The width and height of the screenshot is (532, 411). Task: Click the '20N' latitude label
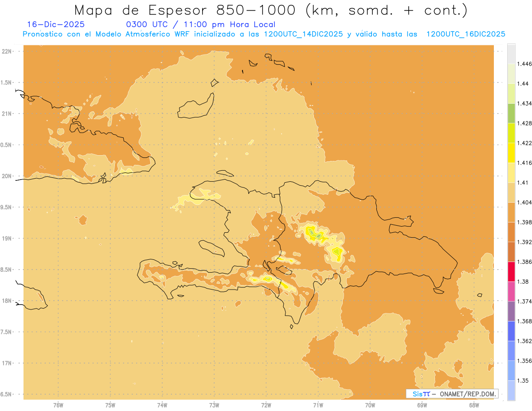point(6,176)
